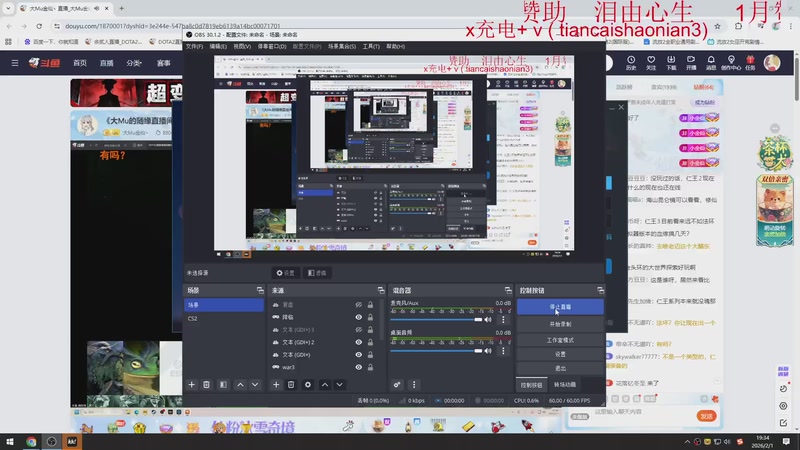Adjust the 麦克风/Aux volume slider
800x450 pixels.
pos(436,320)
